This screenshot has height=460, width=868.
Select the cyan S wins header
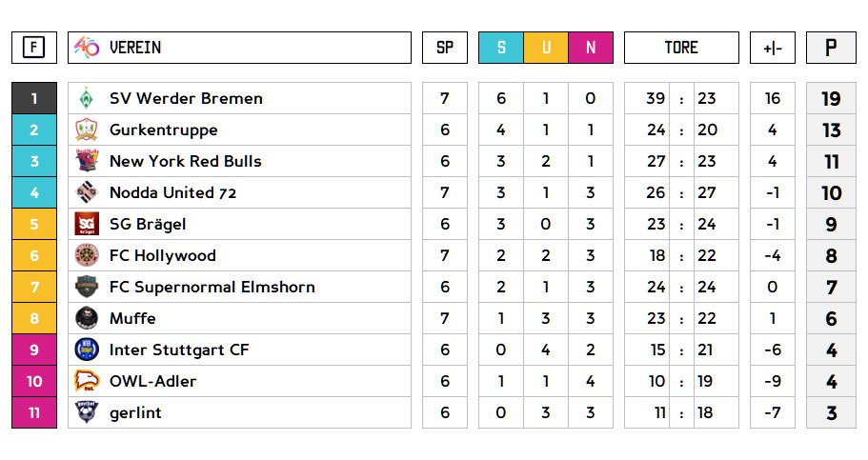tap(501, 48)
